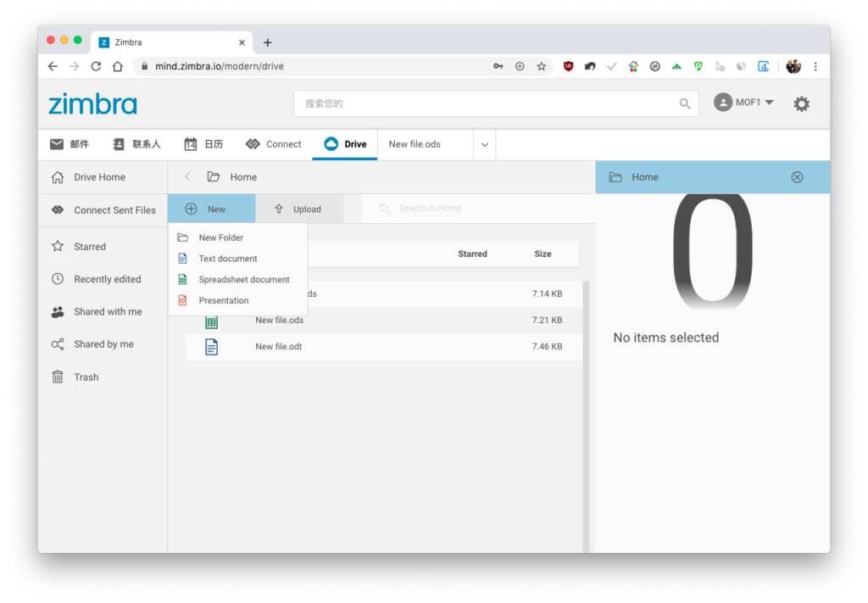Select the New file.ods row
Screen dimensions: 868x603
click(383, 321)
